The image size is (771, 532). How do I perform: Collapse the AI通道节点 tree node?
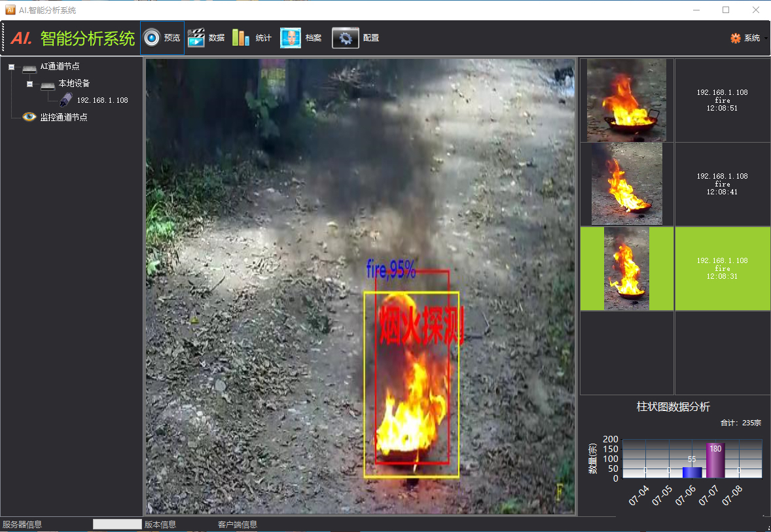pos(11,67)
